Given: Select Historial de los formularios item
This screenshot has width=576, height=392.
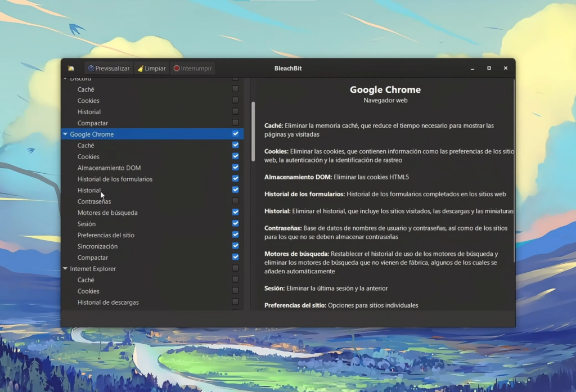Looking at the screenshot, I should coord(115,179).
